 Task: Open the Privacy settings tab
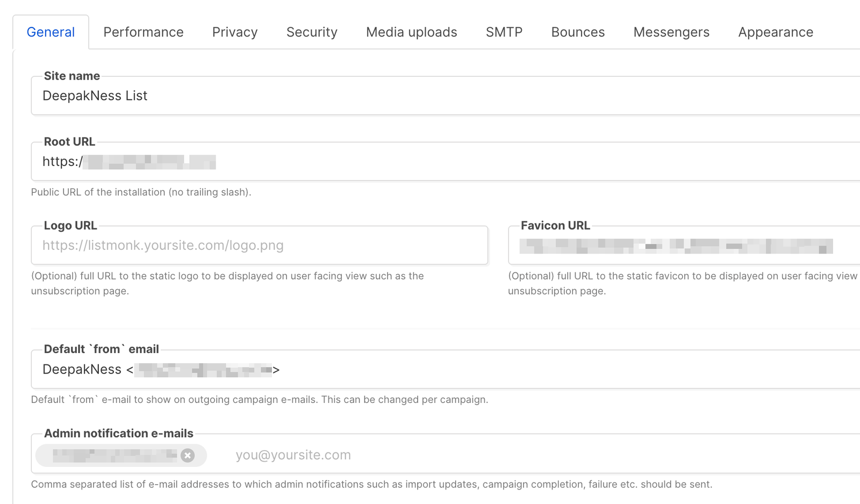click(x=234, y=32)
